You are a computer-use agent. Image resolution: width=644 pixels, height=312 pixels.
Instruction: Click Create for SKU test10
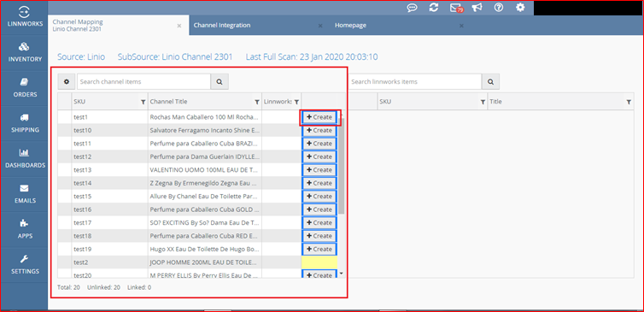[x=319, y=130]
